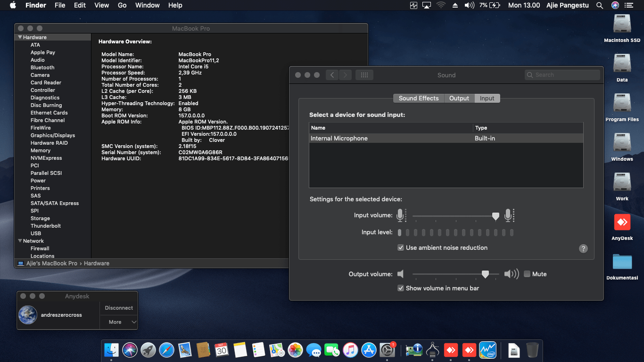Viewport: 644px width, 362px height.
Task: Open Spotlight search in menu bar
Action: pyautogui.click(x=600, y=5)
